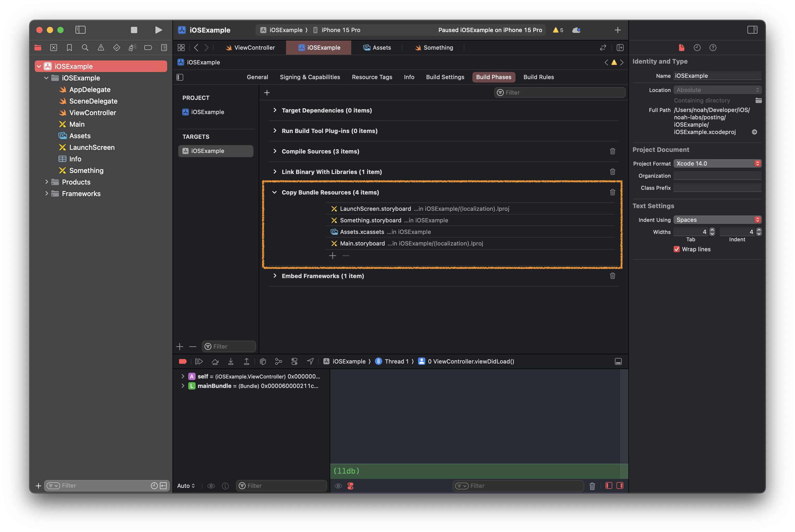Image resolution: width=795 pixels, height=532 pixels.
Task: Switch to the Assets editor tab
Action: point(377,48)
